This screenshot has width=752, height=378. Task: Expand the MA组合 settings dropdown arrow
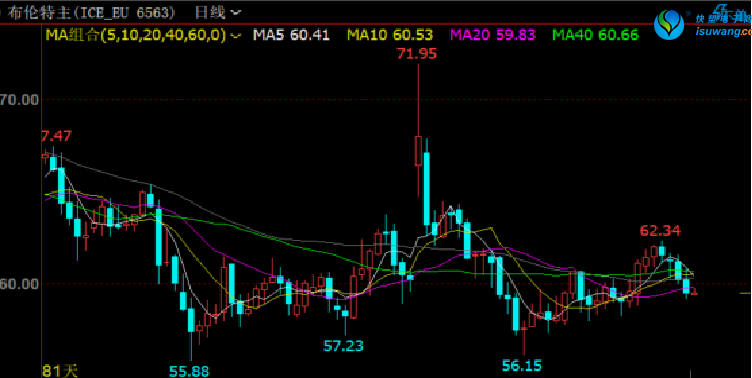[x=235, y=35]
